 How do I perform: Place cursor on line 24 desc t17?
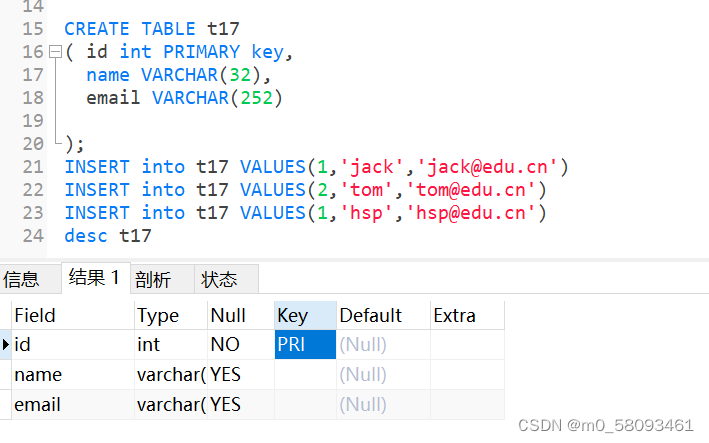point(108,236)
